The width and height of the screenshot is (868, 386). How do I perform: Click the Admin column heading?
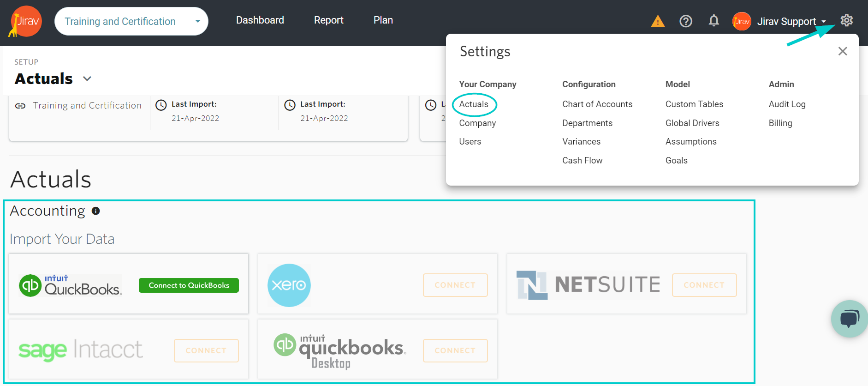781,84
